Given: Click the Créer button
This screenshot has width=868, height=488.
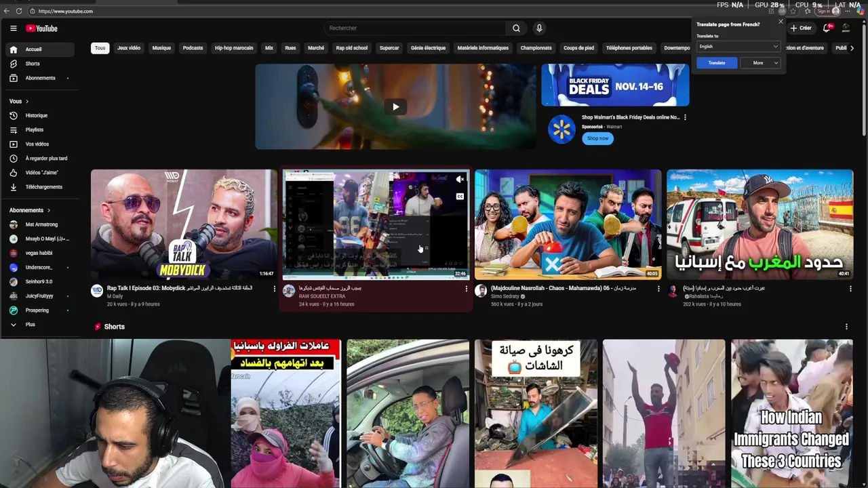Looking at the screenshot, I should 801,28.
